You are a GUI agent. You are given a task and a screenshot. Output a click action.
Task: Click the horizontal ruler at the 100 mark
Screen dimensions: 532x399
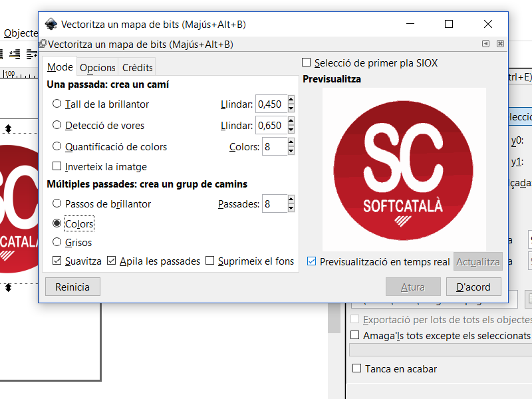point(9,74)
